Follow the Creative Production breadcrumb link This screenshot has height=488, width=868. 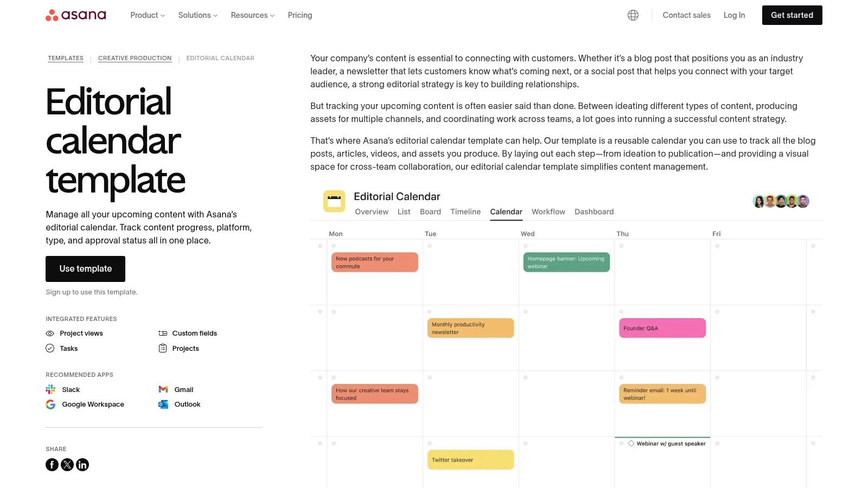coord(135,58)
